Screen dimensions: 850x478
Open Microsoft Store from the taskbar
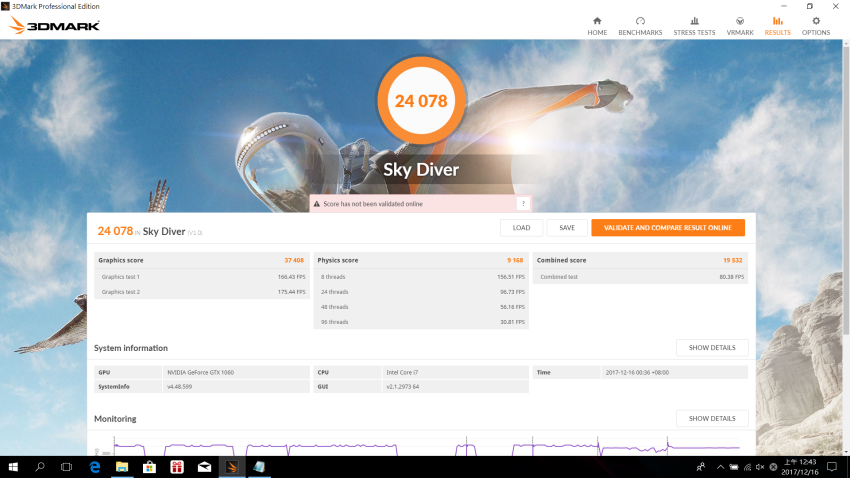(149, 467)
